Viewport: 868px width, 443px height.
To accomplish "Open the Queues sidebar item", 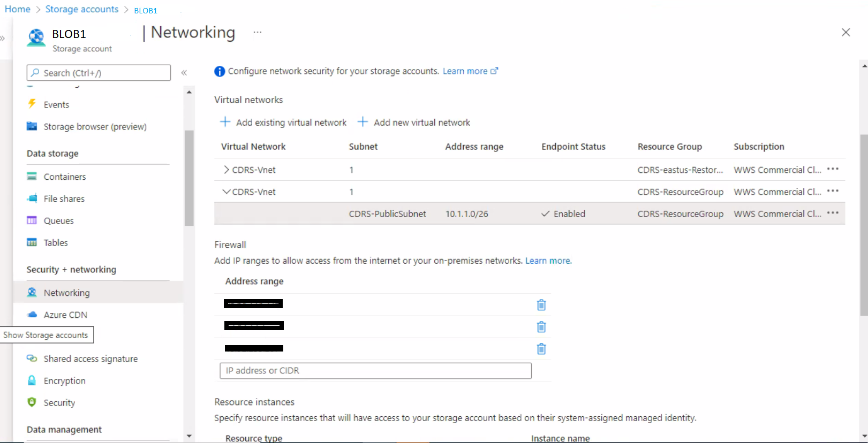I will (58, 220).
